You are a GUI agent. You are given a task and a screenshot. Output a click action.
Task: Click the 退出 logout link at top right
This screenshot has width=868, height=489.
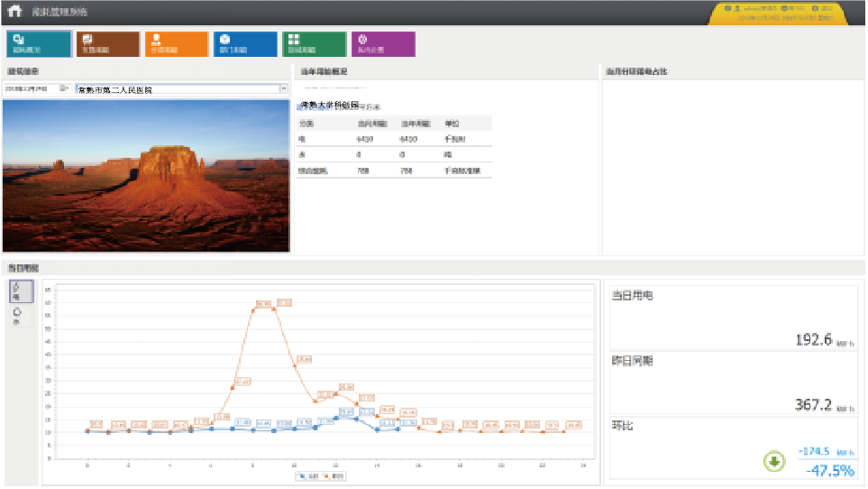click(x=824, y=8)
